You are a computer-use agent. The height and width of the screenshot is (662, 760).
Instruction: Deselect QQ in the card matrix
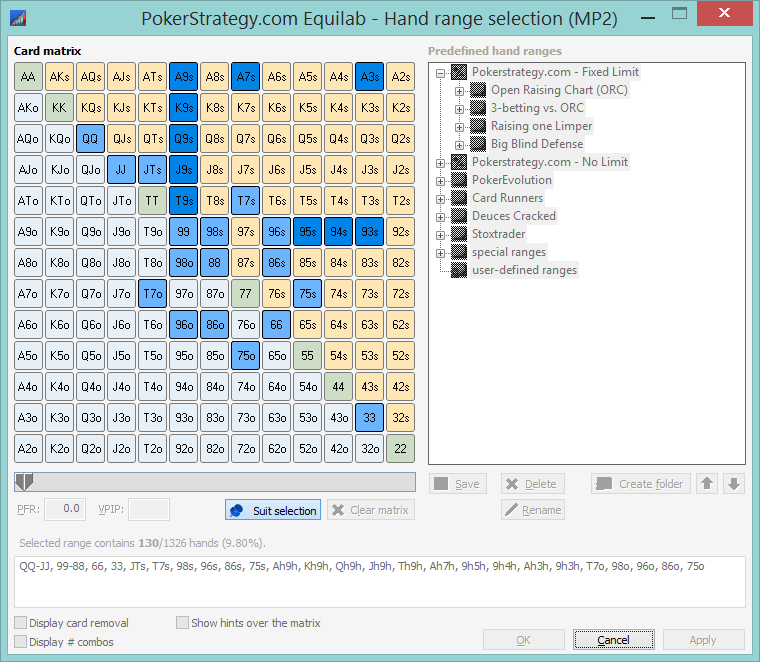coord(90,139)
